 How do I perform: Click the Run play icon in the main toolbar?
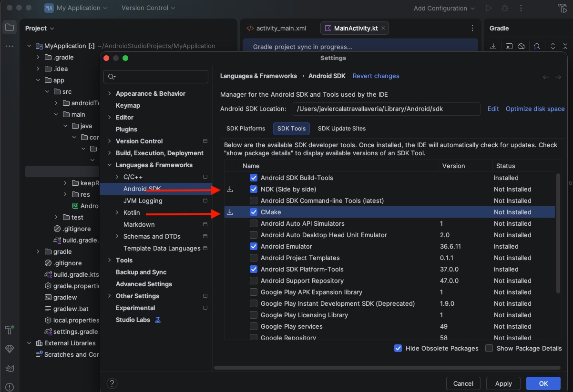tap(488, 8)
